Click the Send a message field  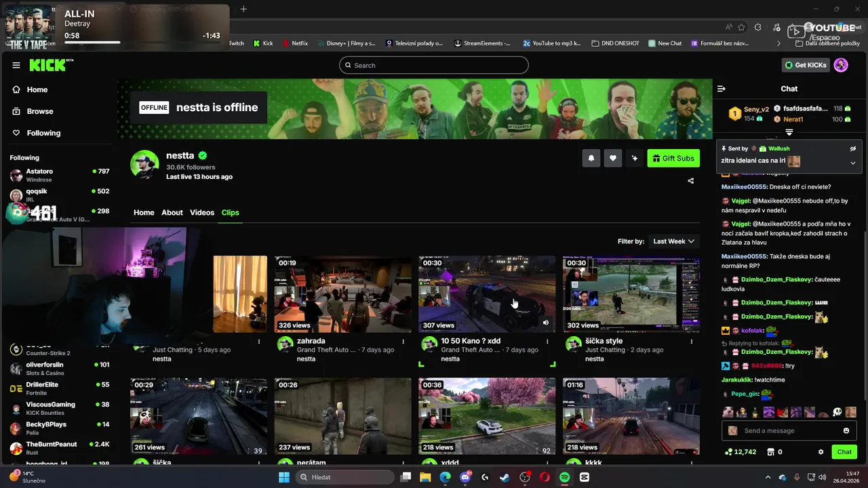tap(789, 430)
